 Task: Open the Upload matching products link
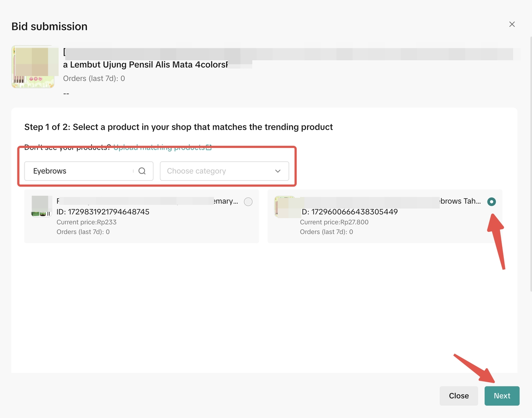pos(159,148)
